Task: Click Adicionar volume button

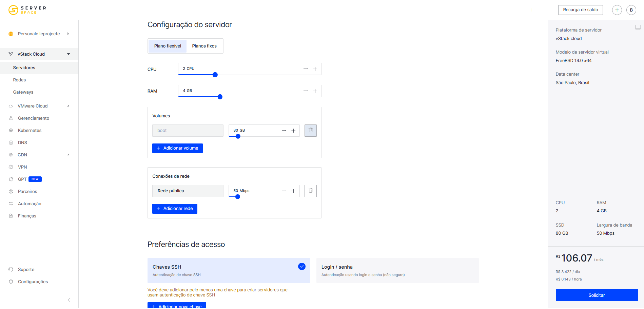Action: pyautogui.click(x=177, y=148)
